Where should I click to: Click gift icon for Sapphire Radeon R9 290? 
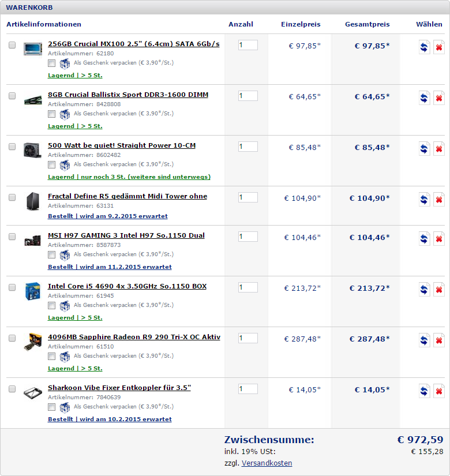[x=65, y=357]
